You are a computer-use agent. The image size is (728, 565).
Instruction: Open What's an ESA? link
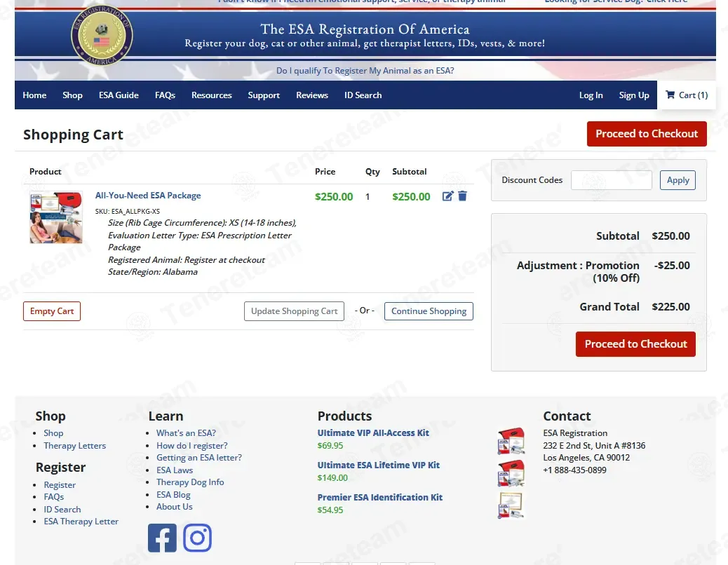[x=186, y=433]
